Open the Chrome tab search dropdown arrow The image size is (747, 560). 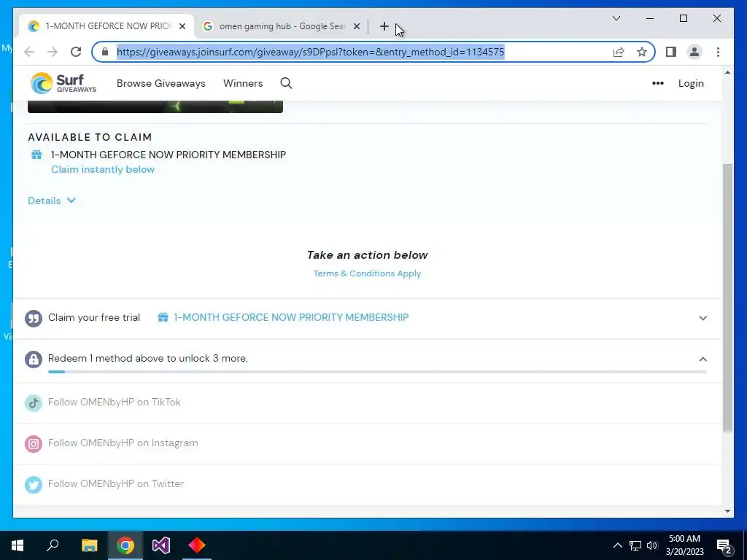616,18
